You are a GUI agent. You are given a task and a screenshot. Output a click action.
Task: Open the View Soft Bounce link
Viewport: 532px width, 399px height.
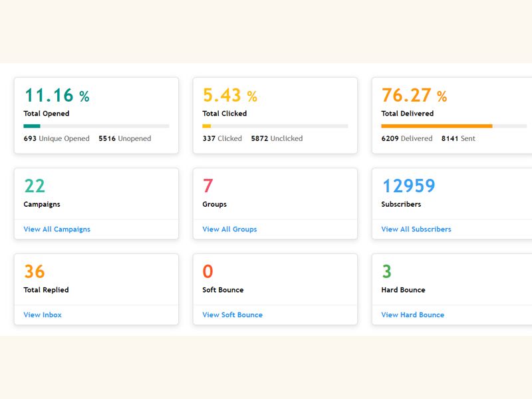pyautogui.click(x=232, y=315)
